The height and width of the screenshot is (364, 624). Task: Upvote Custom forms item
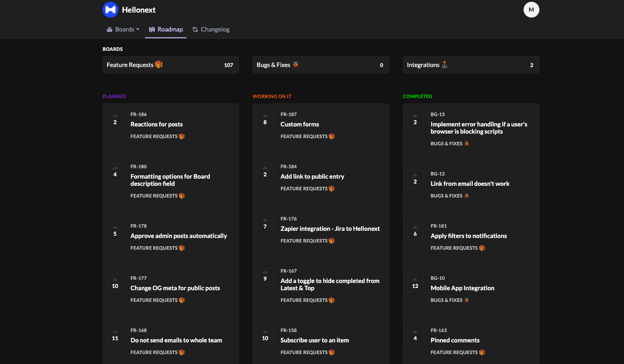pyautogui.click(x=265, y=120)
